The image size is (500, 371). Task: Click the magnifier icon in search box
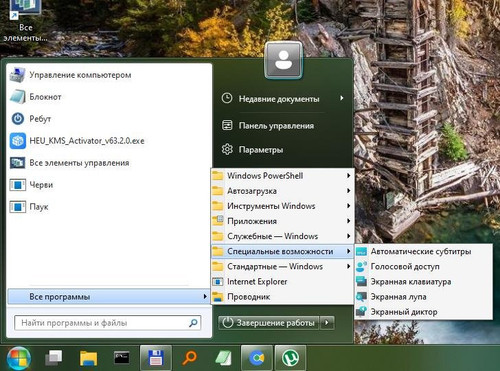[193, 323]
